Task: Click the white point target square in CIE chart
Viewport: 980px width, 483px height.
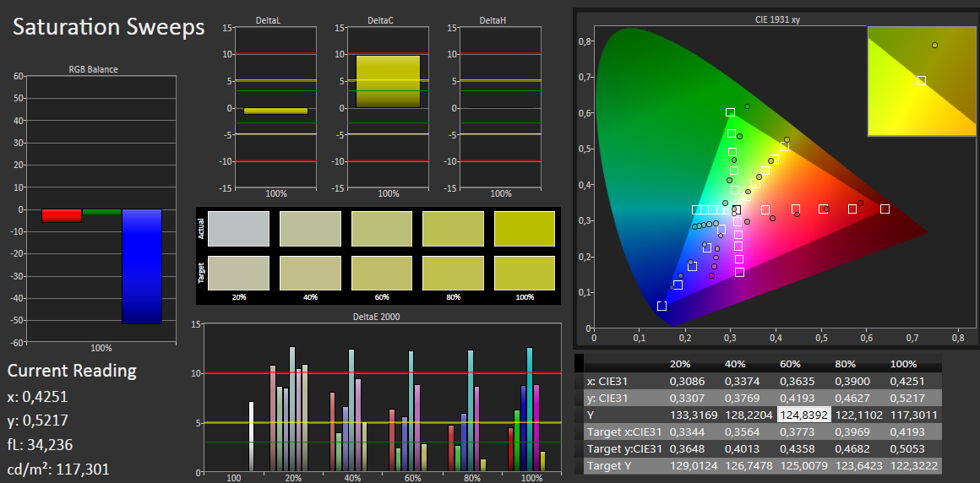Action: [x=736, y=210]
